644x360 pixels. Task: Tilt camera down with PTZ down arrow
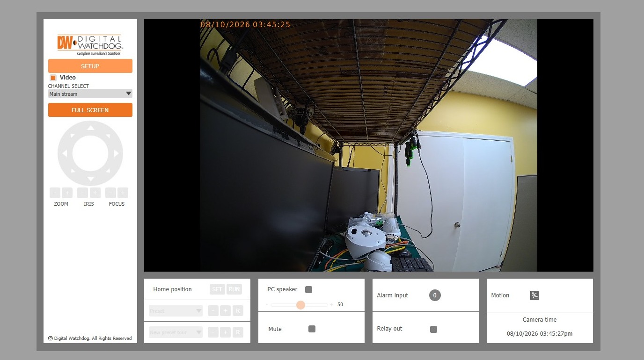click(90, 179)
